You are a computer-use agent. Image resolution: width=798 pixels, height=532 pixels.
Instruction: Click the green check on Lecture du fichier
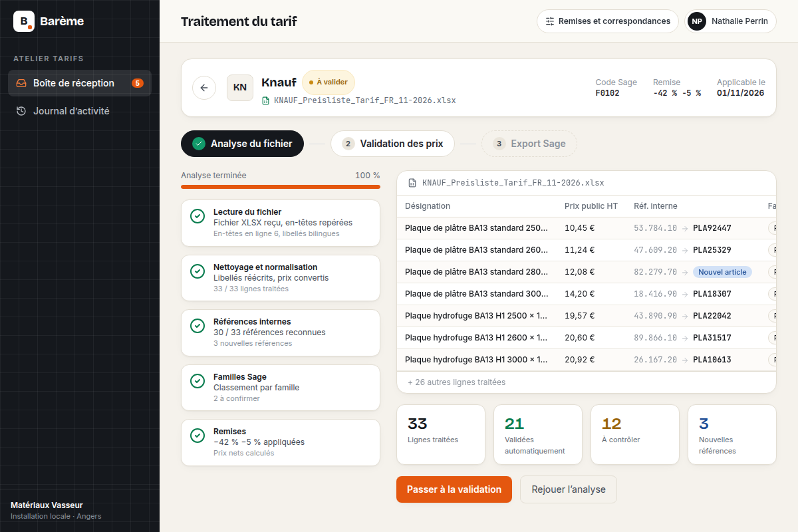198,216
